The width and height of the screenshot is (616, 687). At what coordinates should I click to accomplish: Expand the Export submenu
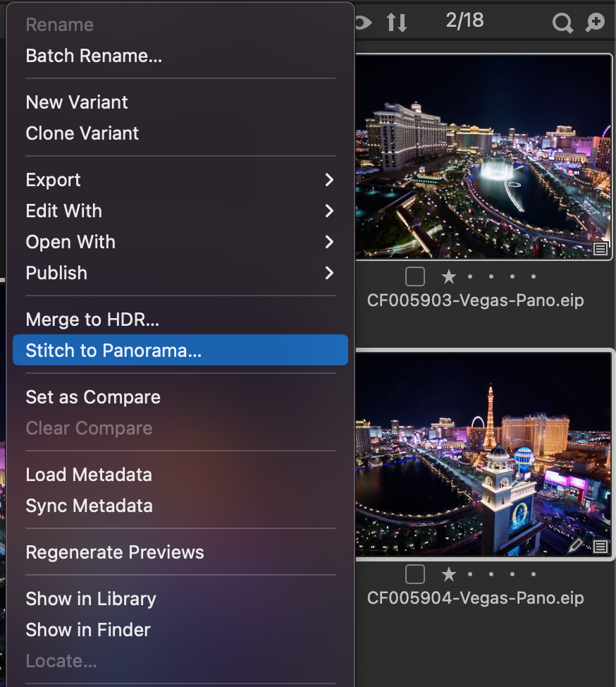click(180, 180)
